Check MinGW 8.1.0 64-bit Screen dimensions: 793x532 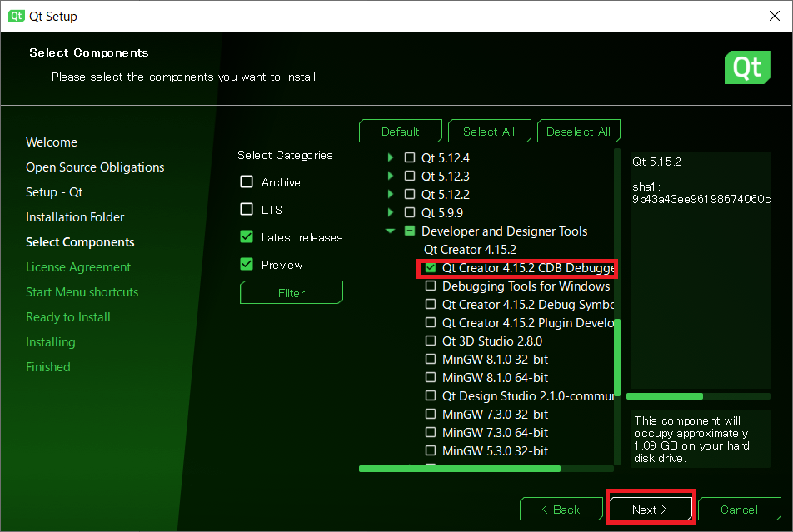[431, 377]
